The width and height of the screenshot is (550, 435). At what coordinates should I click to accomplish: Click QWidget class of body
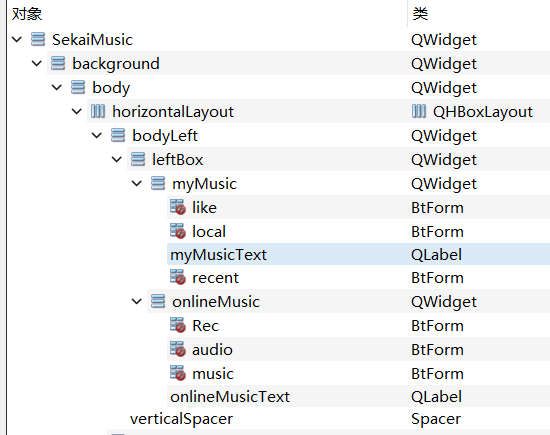444,88
